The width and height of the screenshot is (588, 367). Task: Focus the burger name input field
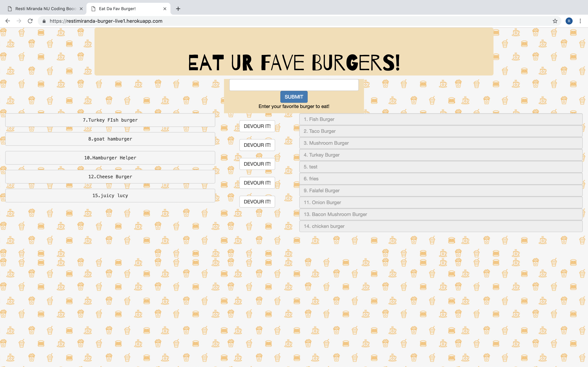click(294, 85)
